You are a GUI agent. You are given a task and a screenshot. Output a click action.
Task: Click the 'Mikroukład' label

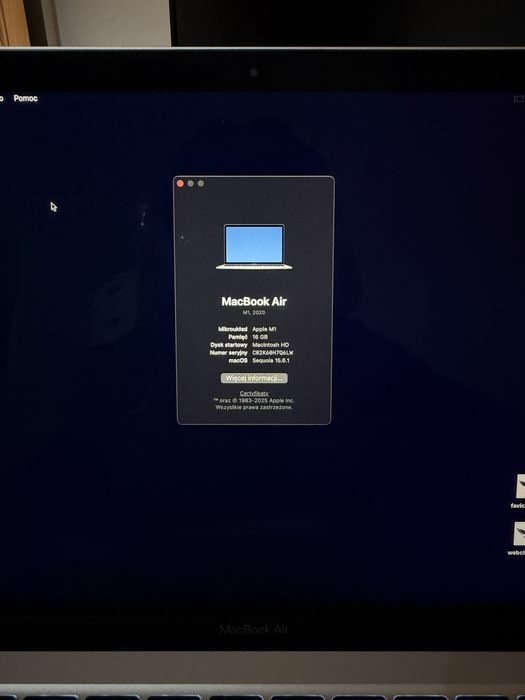[x=233, y=329]
